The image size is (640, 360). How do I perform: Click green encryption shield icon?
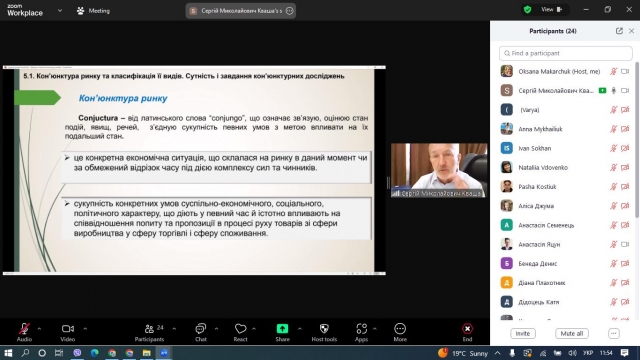tap(527, 9)
